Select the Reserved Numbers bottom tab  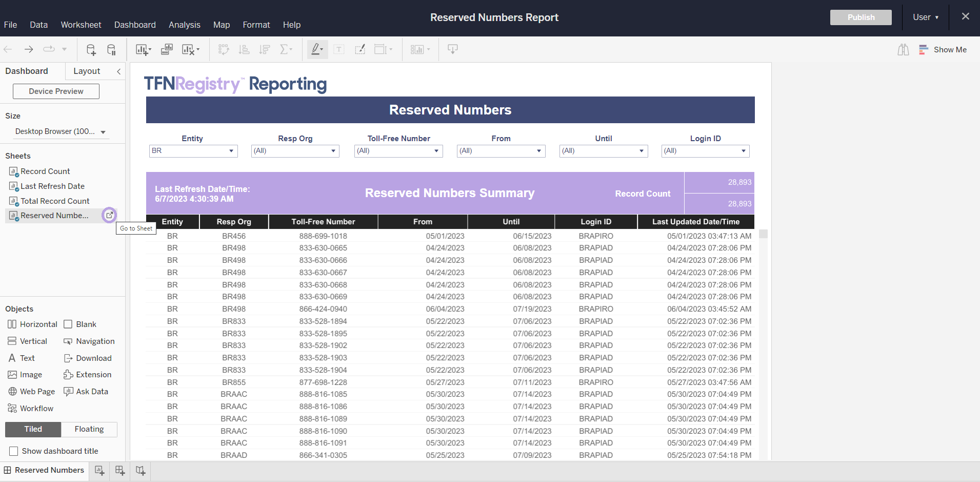click(x=44, y=470)
